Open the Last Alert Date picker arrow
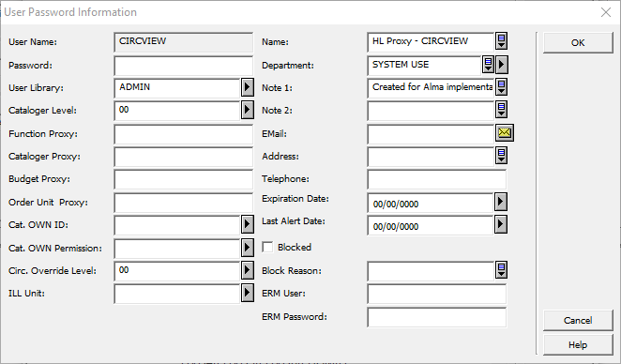Screen dimensions: 621x364 (501, 224)
